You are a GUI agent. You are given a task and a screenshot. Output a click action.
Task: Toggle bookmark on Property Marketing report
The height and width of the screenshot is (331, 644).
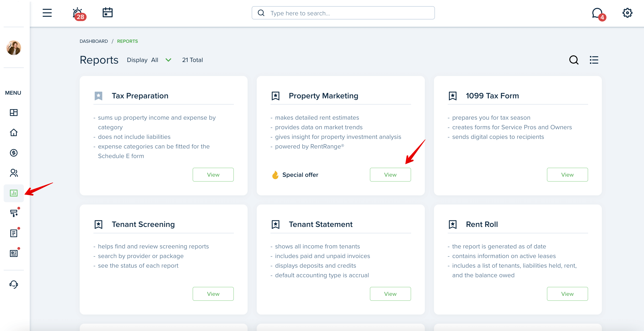[x=276, y=96]
